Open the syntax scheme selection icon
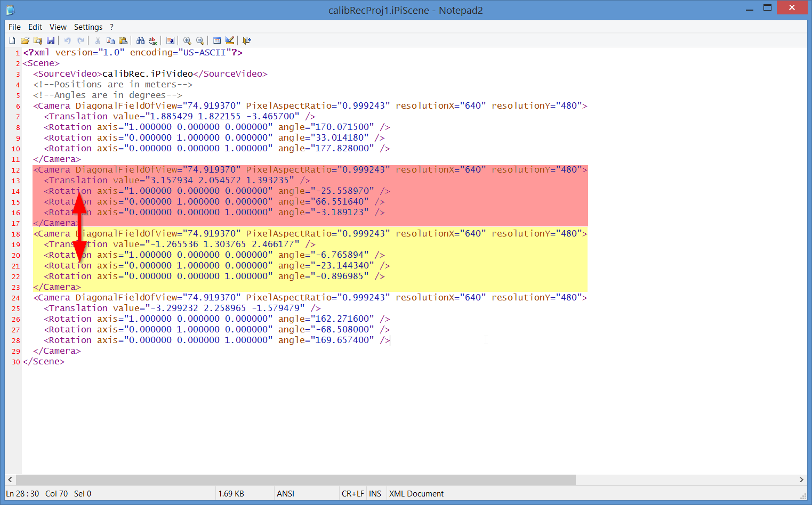Screen dimensions: 812x505 (x=217, y=40)
